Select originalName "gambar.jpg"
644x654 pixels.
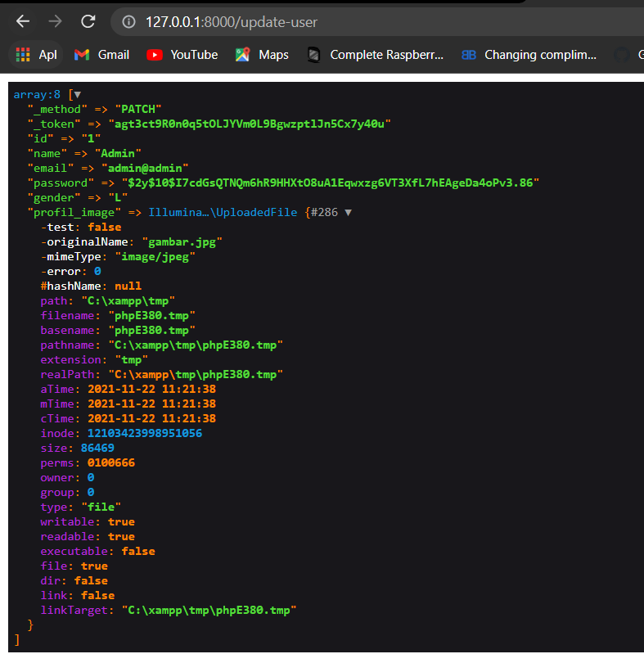point(182,242)
